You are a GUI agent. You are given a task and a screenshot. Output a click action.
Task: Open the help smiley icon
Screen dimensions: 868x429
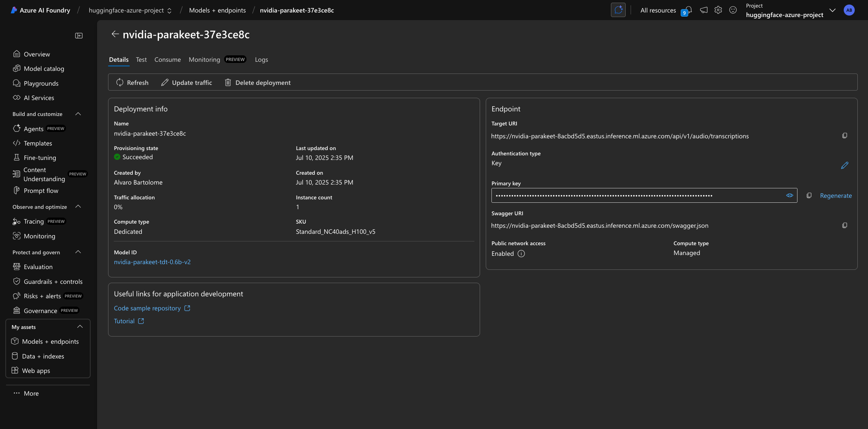pos(733,10)
